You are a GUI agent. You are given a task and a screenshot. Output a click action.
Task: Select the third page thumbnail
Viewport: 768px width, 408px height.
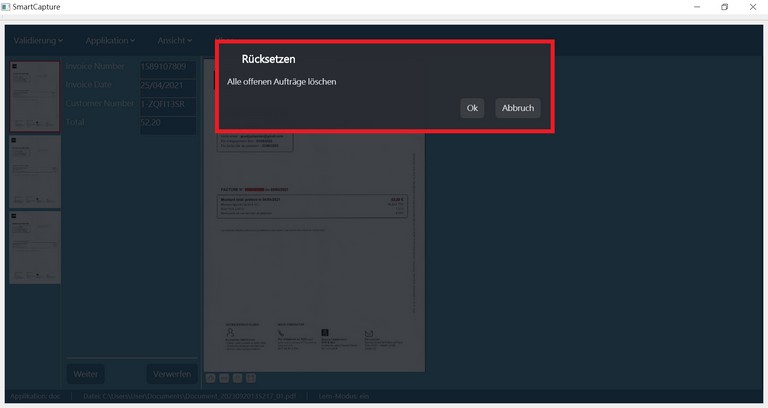(x=35, y=247)
